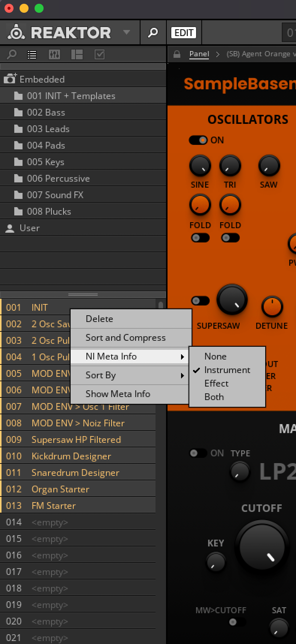Screen dimensions: 296x644
Task: Click the Panel breadcrumb link
Action: pos(199,54)
